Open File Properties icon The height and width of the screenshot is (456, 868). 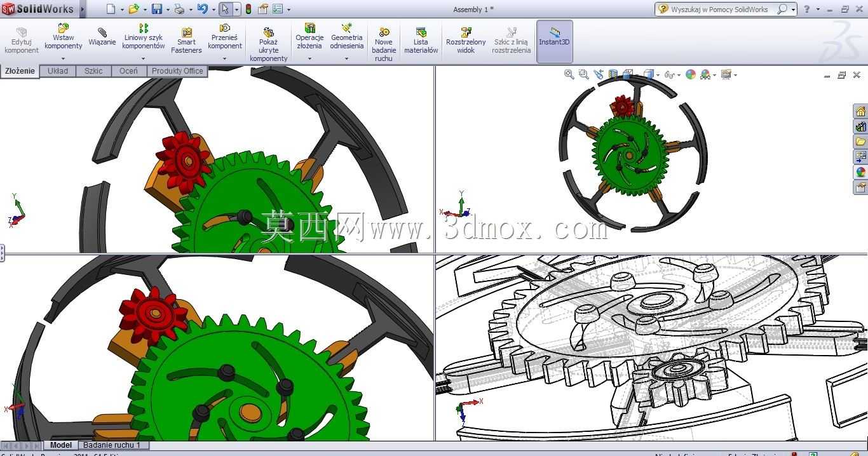[x=262, y=9]
